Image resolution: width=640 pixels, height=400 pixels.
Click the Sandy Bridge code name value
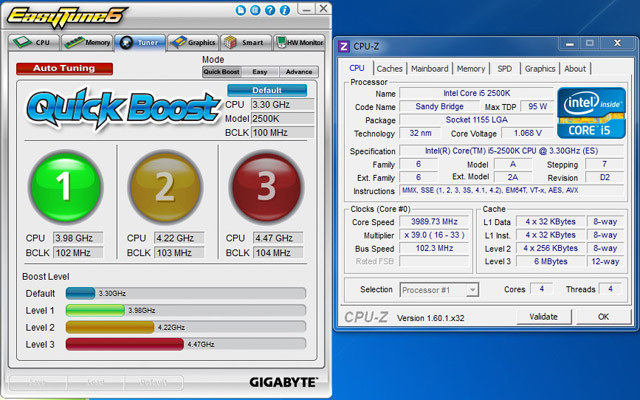(x=439, y=107)
